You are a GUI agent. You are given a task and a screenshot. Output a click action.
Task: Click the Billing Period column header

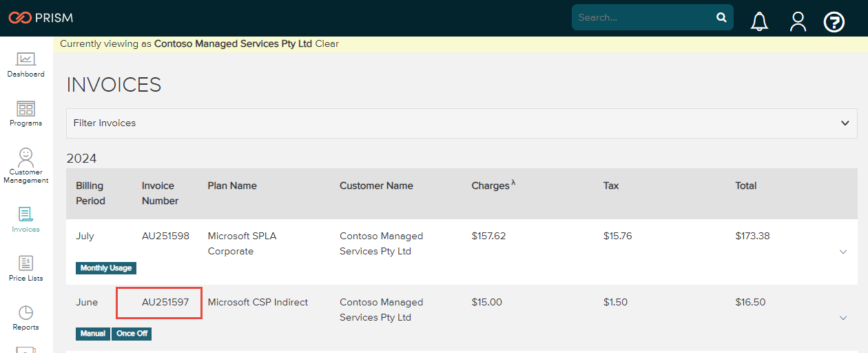[90, 193]
